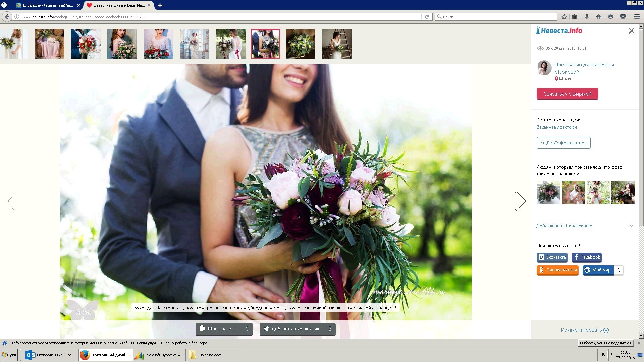This screenshot has width=644, height=362.
Task: Open a new browser tab
Action: pyautogui.click(x=160, y=5)
